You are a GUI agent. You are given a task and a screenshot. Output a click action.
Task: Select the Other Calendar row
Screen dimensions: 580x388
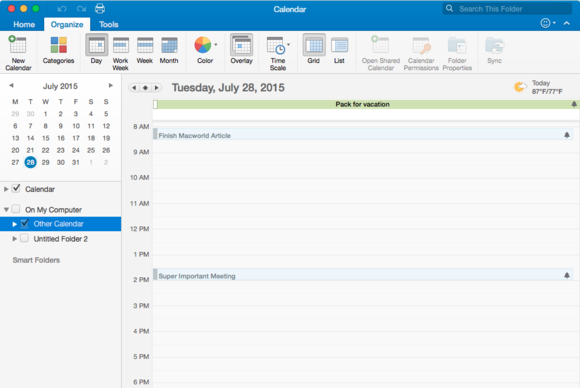(60, 224)
